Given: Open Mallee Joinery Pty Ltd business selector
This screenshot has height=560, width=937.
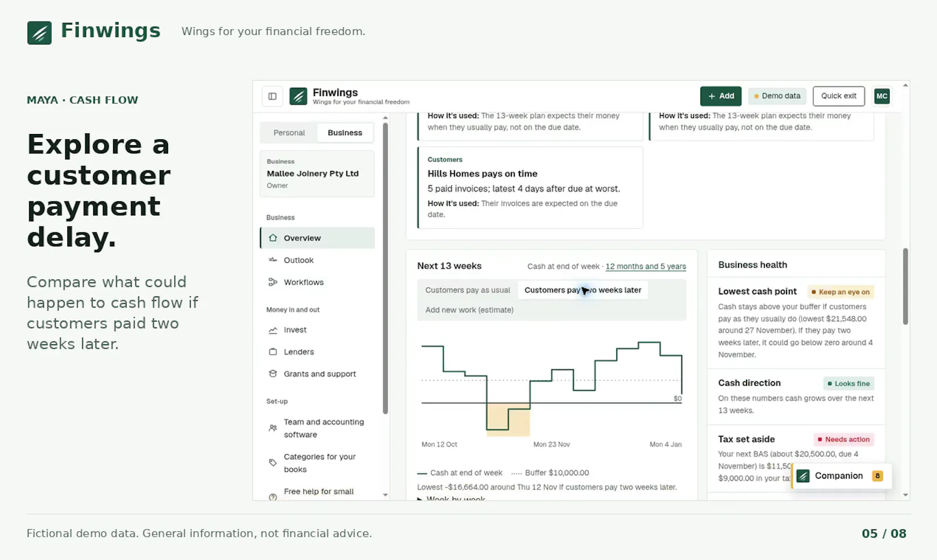Looking at the screenshot, I should click(x=317, y=174).
